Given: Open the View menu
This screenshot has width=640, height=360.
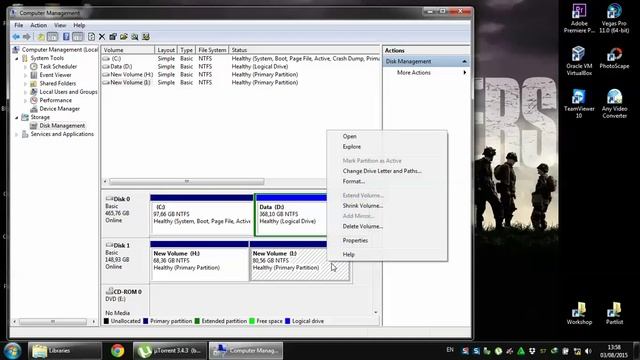Looking at the screenshot, I should 60,25.
